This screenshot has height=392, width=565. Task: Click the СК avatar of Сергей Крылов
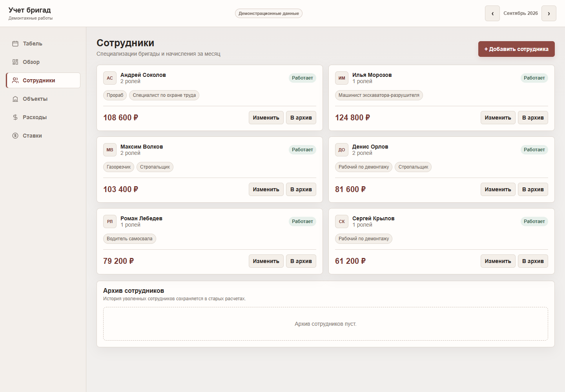click(342, 221)
